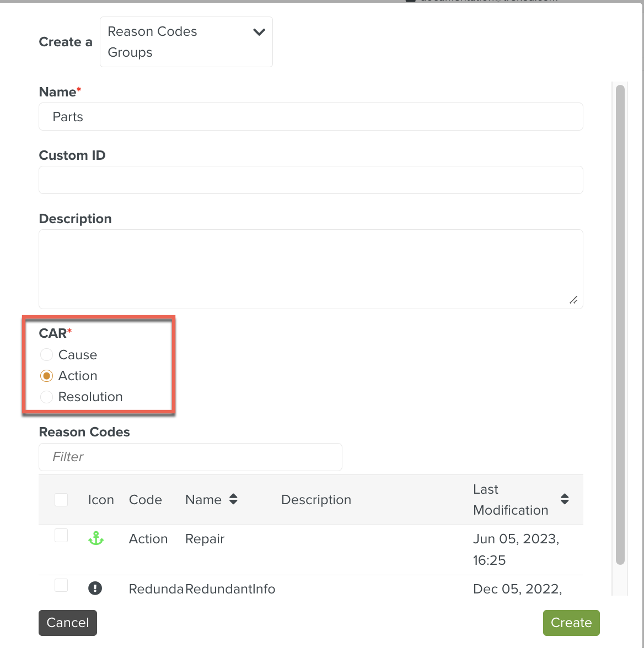
Task: Sort by Last Modification arrows
Action: 564,499
